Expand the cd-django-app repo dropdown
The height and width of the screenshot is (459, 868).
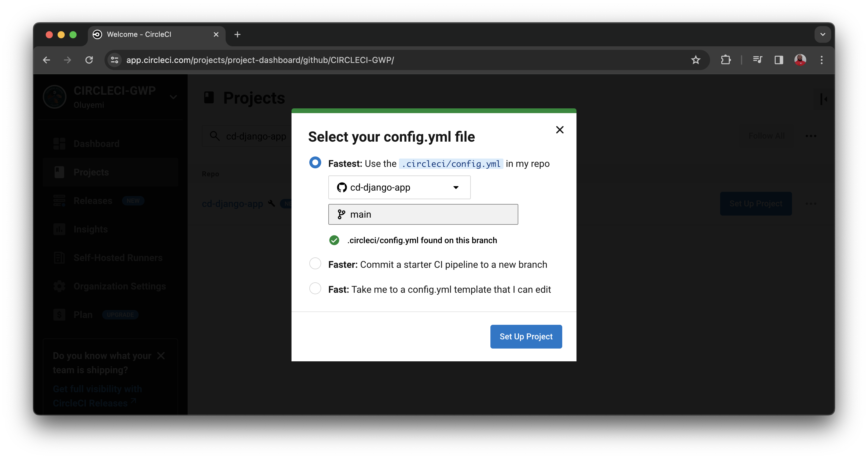(x=456, y=187)
